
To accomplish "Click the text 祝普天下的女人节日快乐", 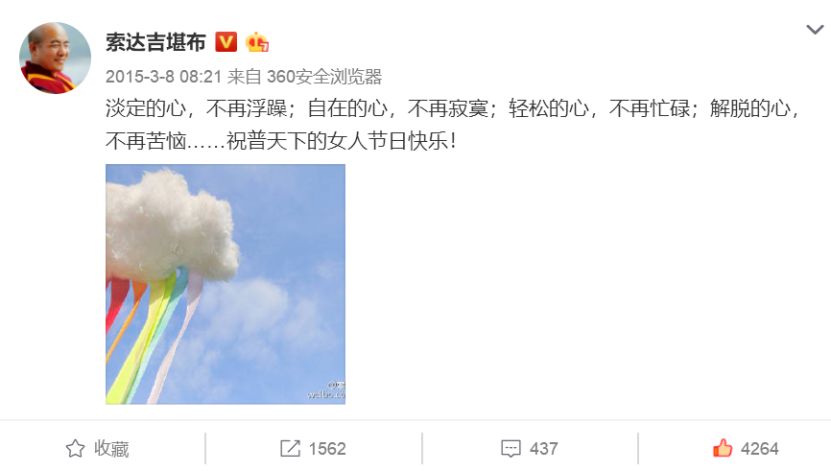I will click(x=338, y=141).
